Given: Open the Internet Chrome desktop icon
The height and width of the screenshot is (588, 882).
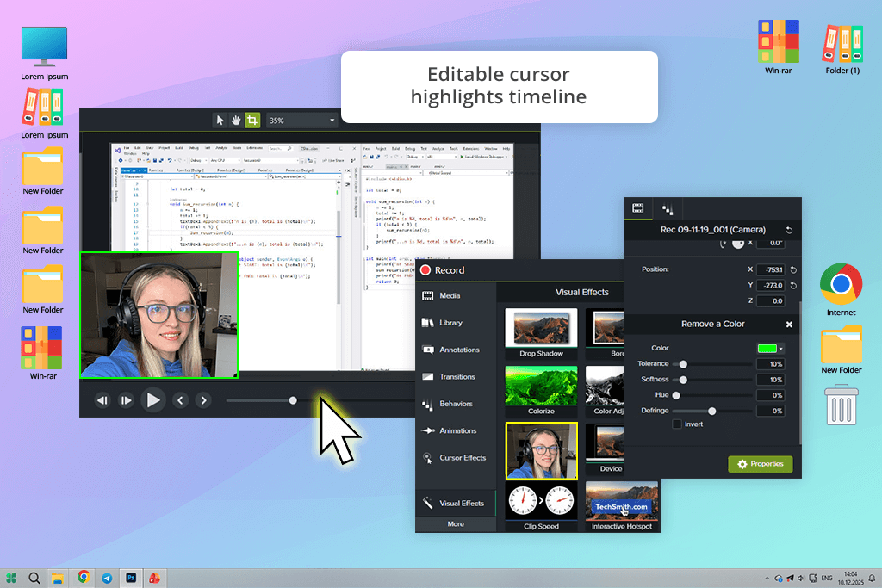Looking at the screenshot, I should click(841, 289).
